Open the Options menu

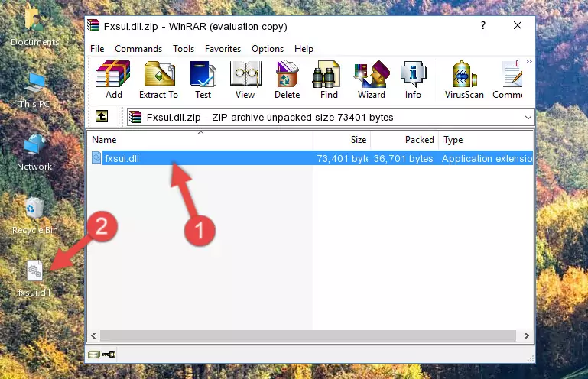click(268, 49)
